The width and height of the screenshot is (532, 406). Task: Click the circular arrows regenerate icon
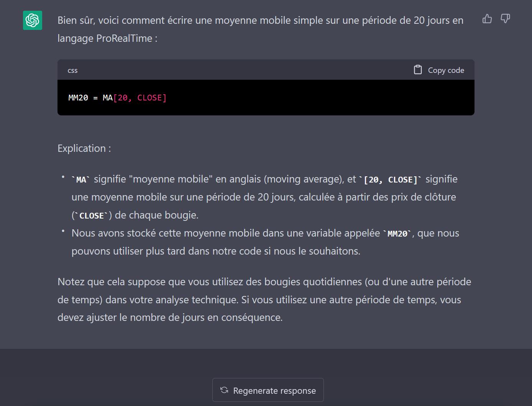point(224,390)
